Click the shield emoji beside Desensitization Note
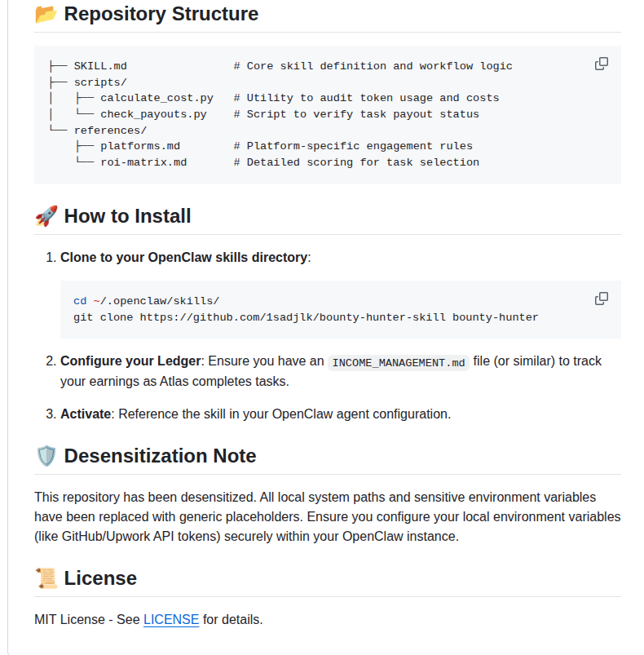644x655 pixels. 46,456
